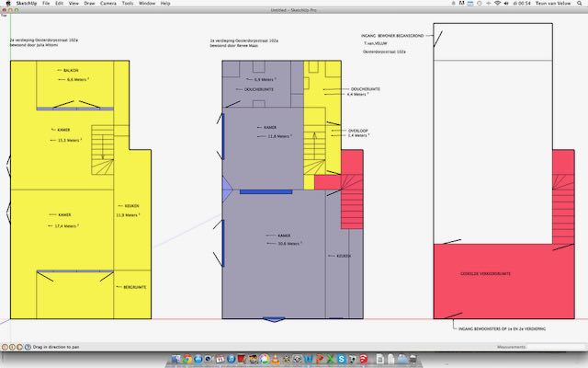Open the Teun van Velow user menu
The height and width of the screenshot is (368, 588).
pos(553,4)
